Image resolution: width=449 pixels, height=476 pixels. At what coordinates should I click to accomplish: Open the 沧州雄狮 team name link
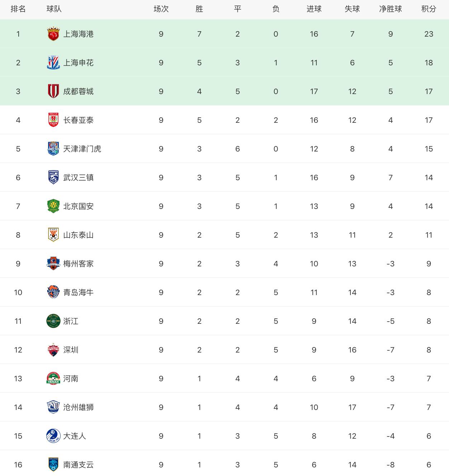[x=78, y=407]
